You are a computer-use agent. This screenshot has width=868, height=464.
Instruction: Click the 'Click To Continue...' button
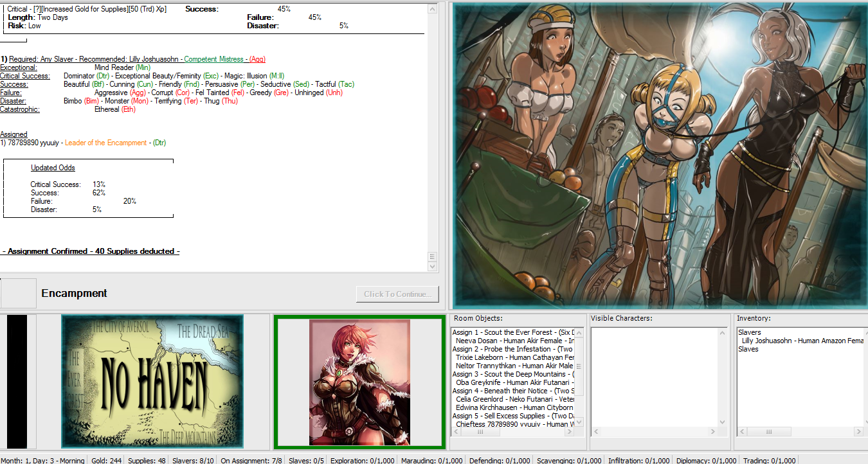[397, 294]
